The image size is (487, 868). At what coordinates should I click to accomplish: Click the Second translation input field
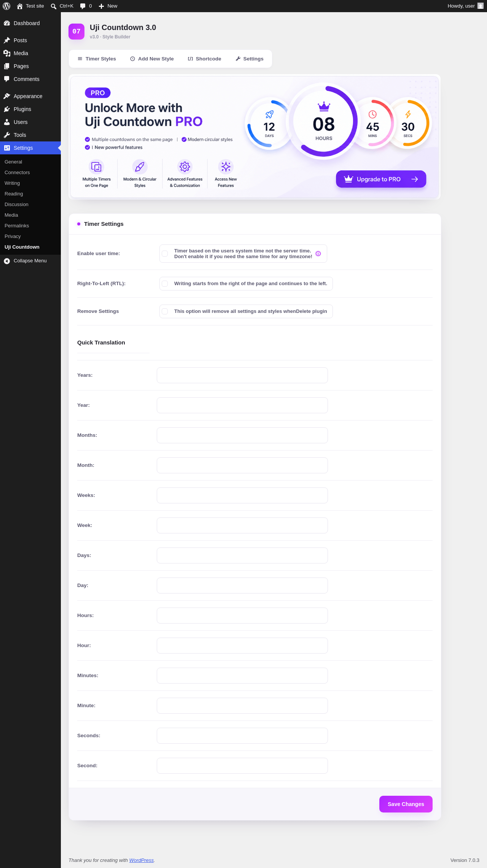[x=242, y=766]
